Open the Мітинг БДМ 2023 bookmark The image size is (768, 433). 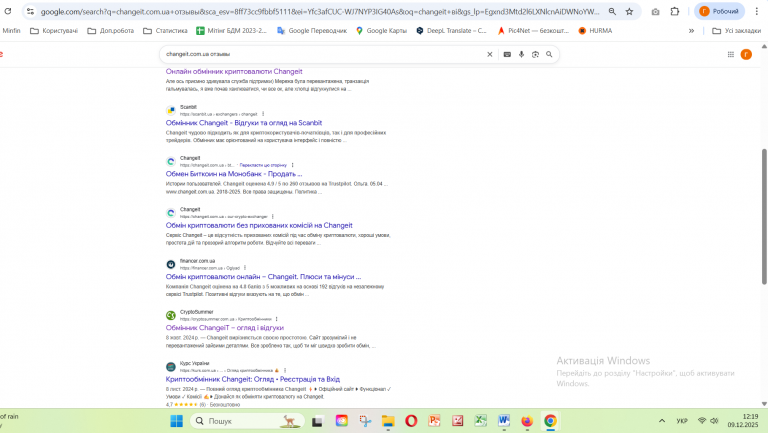click(x=231, y=30)
